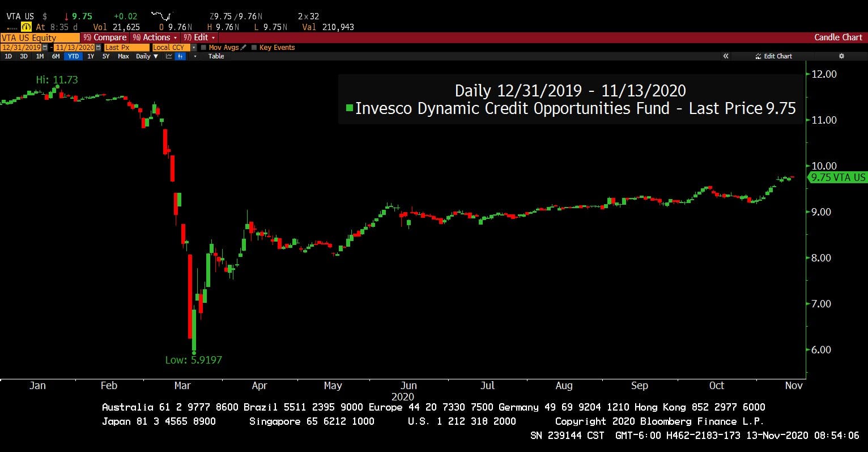This screenshot has width=868, height=452.
Task: Click the intraday sparkline mini chart
Action: click(162, 16)
